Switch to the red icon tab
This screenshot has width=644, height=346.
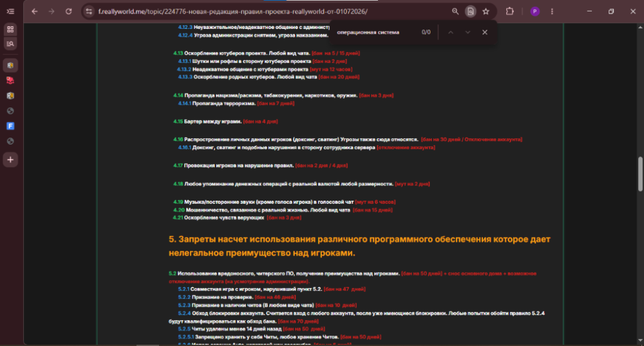pyautogui.click(x=10, y=80)
